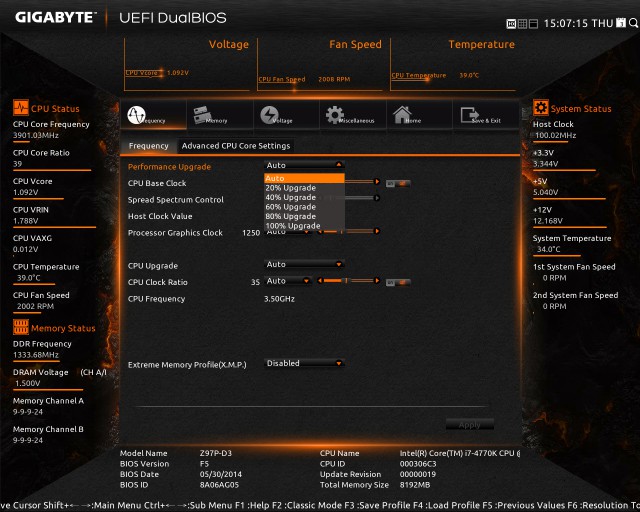640x512 pixels.
Task: Select the CPU Upgrade label
Action: (153, 266)
